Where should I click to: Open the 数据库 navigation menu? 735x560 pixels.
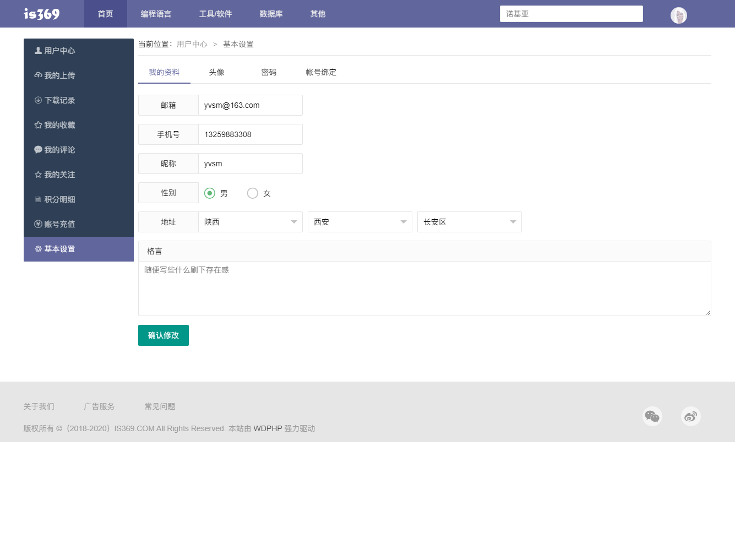271,14
